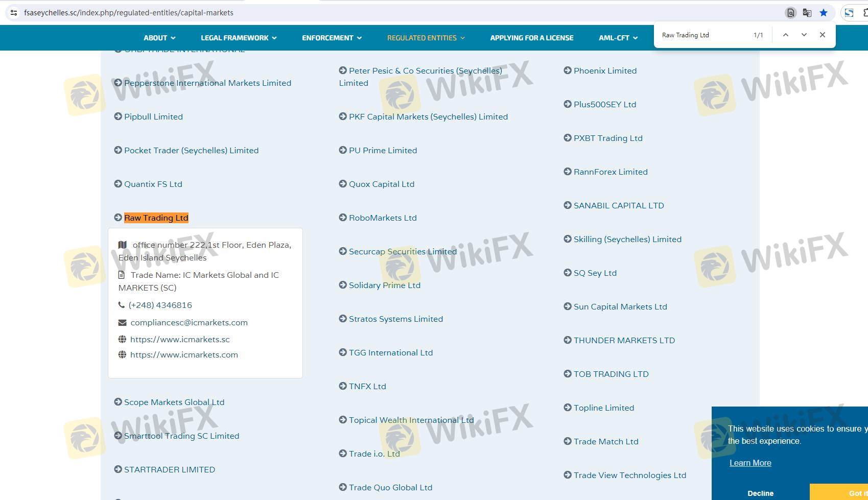Click the translate page icon in address bar

807,13
